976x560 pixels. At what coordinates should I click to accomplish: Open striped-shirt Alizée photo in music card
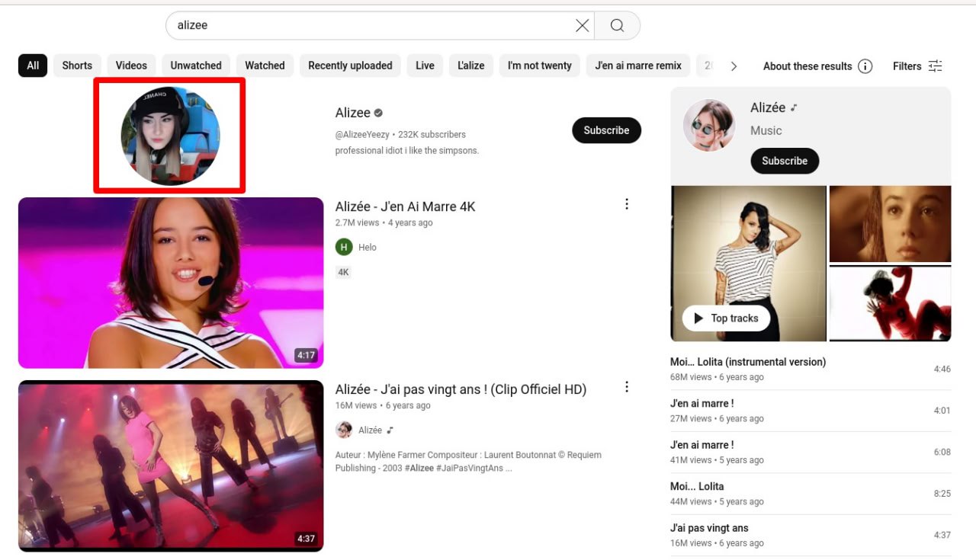click(749, 264)
